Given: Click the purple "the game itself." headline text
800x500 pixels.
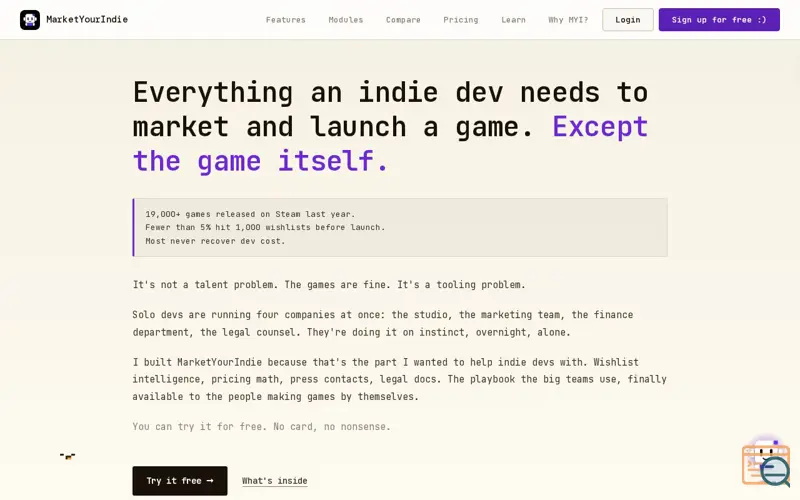Looking at the screenshot, I should [x=260, y=161].
